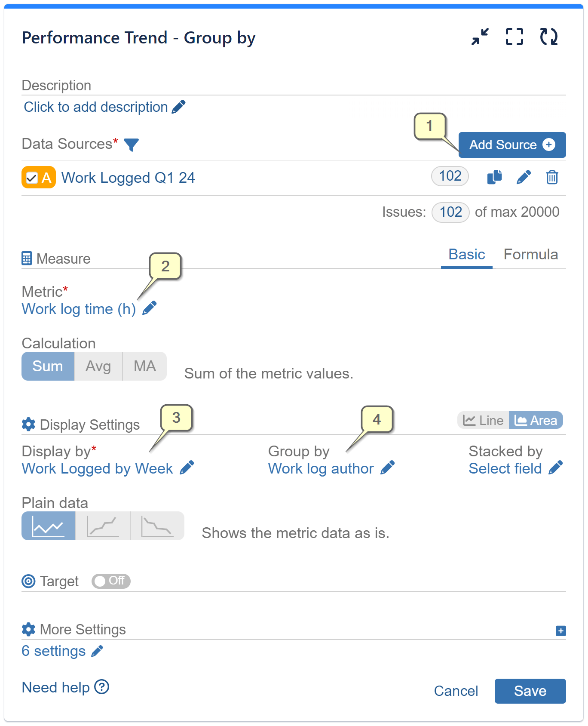Duplicate the Work Logged Q1 24 source
Image resolution: width=588 pixels, height=726 pixels.
494,177
